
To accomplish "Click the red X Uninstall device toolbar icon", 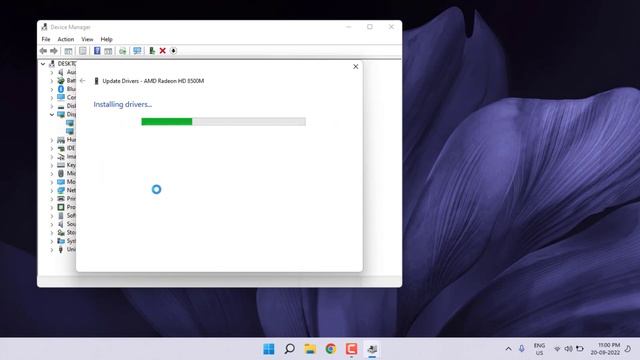I will (162, 51).
